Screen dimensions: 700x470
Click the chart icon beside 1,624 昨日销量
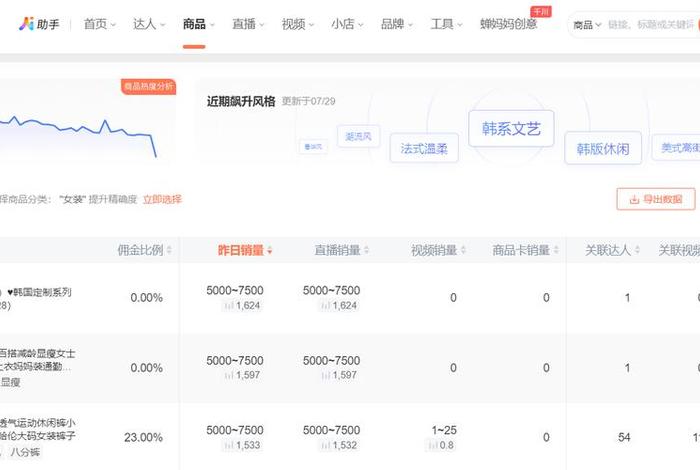point(229,306)
